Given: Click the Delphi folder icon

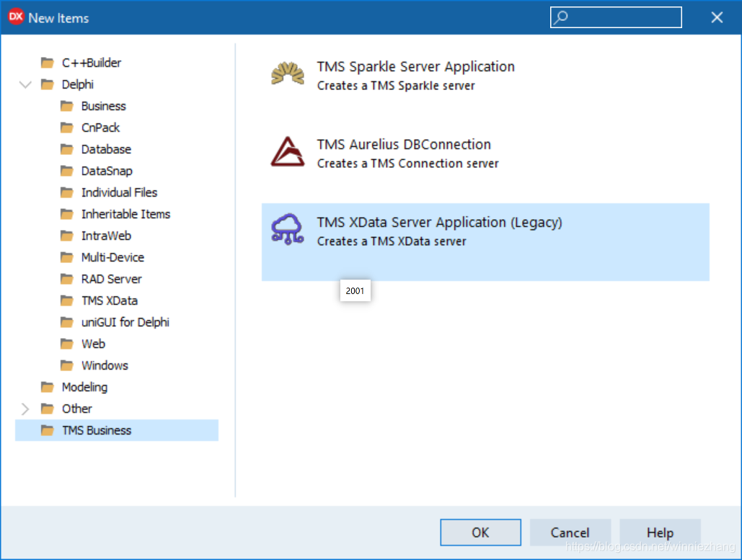Looking at the screenshot, I should (48, 84).
